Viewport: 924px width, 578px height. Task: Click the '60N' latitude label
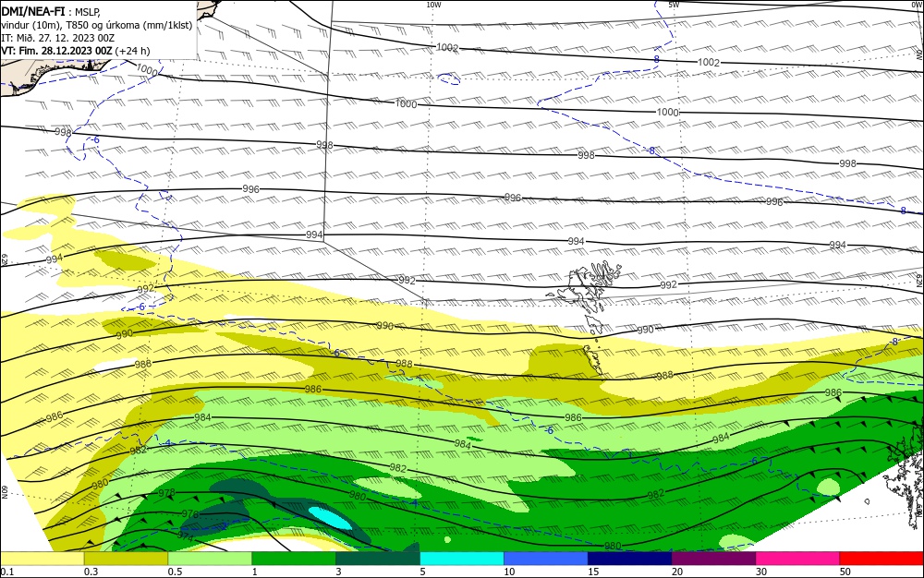tap(5, 492)
